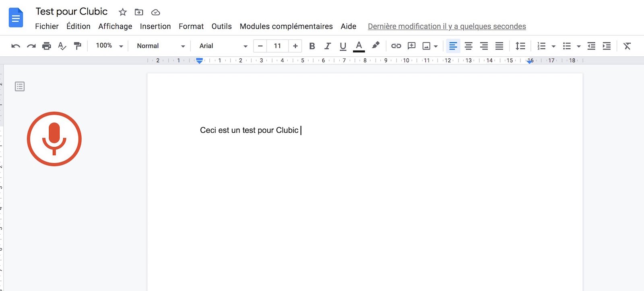Screen dimensions: 644x291
Task: Justify the paragraph text
Action: click(x=499, y=46)
